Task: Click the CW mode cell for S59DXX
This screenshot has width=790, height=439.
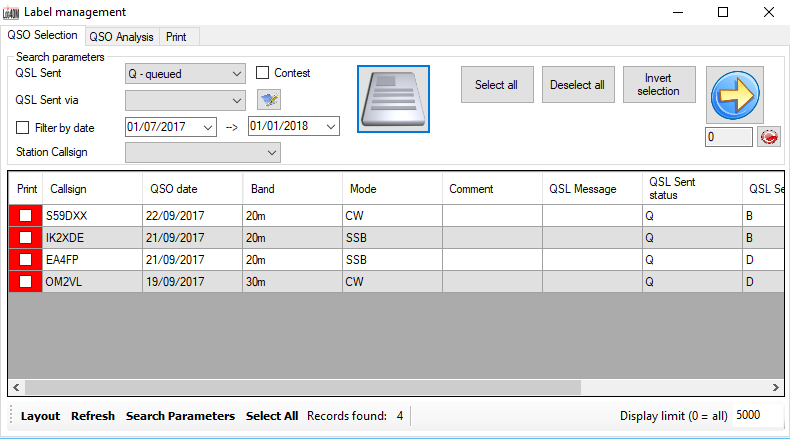Action: (392, 216)
